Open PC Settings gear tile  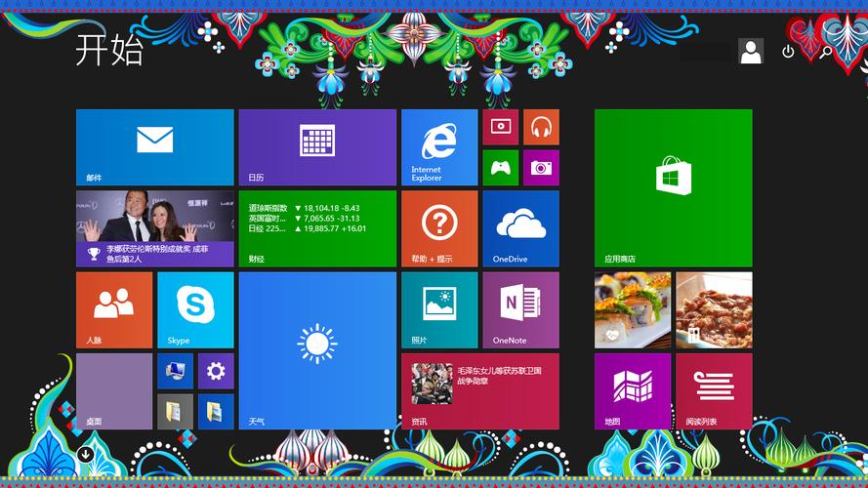pos(216,371)
